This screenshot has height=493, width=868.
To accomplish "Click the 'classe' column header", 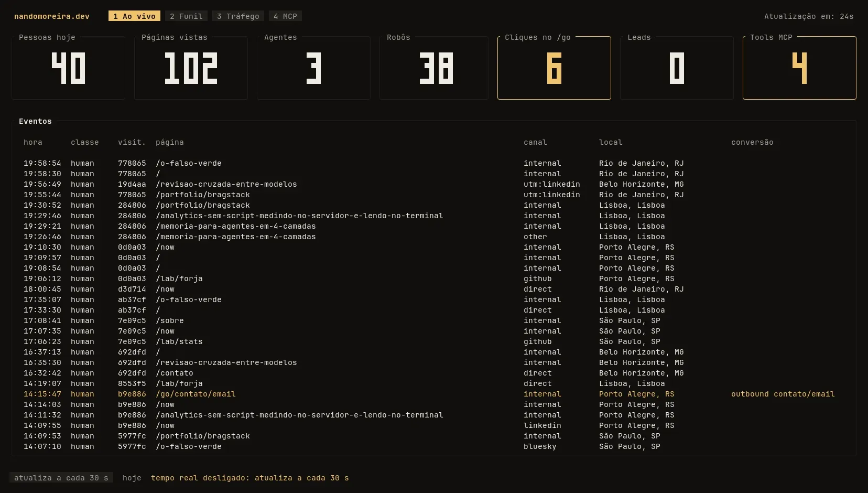I will click(x=85, y=142).
